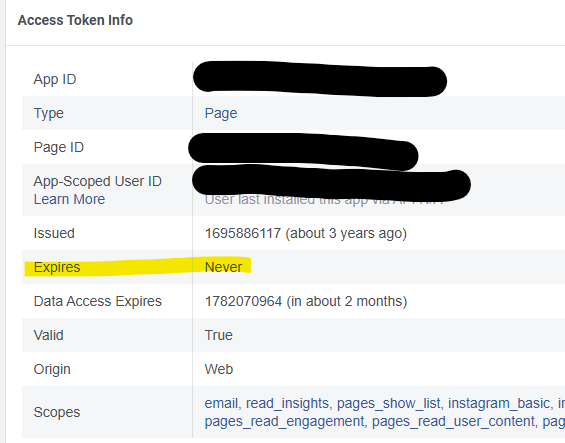565x443 pixels.
Task: Select the Web origin value
Action: (x=219, y=369)
